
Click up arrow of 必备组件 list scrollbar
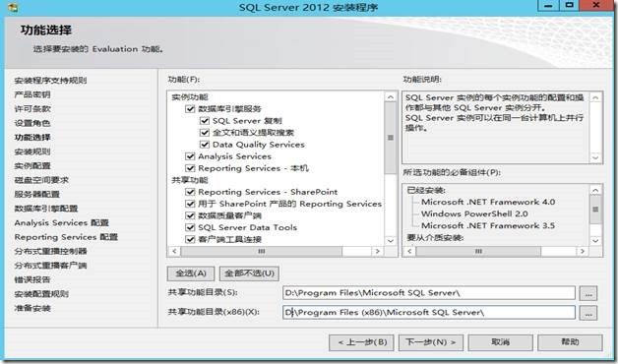(595, 190)
